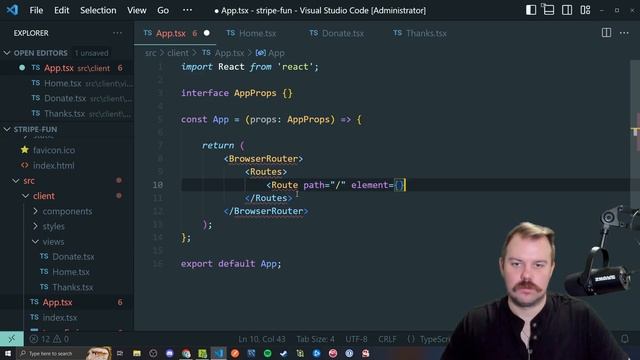
Task: Change Tab Size: 4 indentation setting
Action: point(315,339)
